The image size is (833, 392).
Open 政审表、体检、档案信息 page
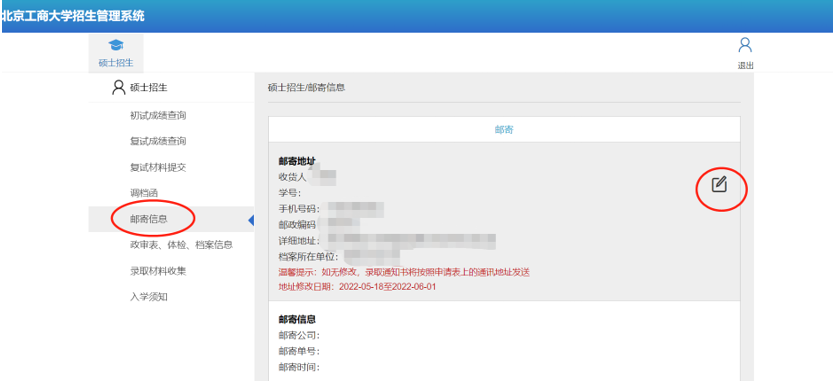click(x=181, y=245)
